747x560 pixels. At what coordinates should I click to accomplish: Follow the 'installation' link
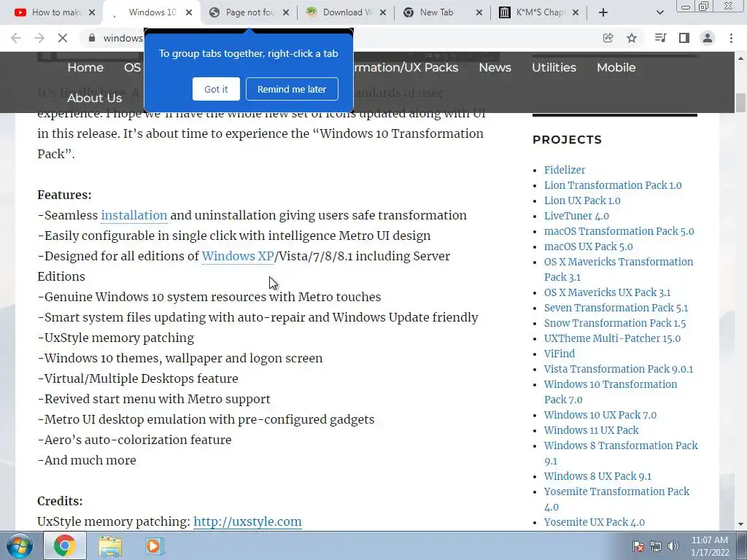(134, 215)
